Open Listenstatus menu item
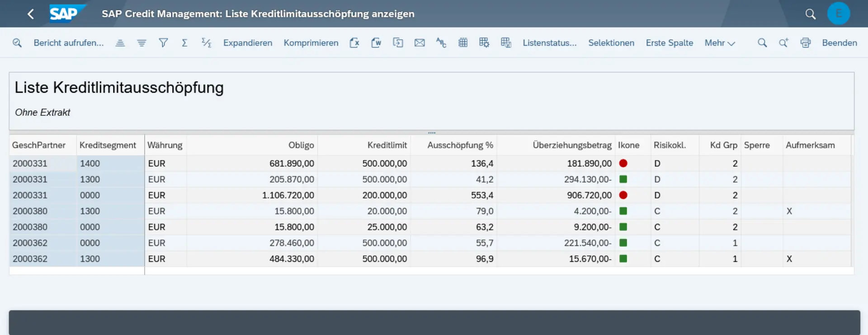The height and width of the screenshot is (335, 868). (550, 43)
